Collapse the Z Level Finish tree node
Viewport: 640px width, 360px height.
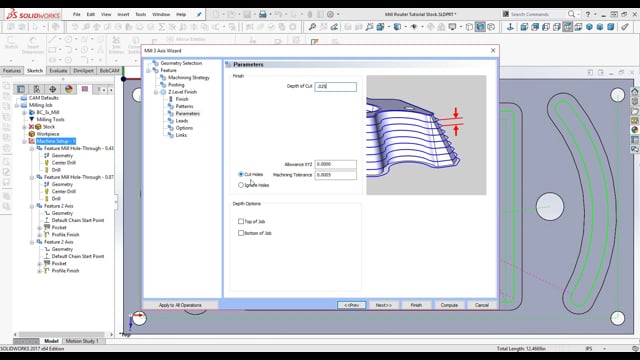pyautogui.click(x=156, y=92)
